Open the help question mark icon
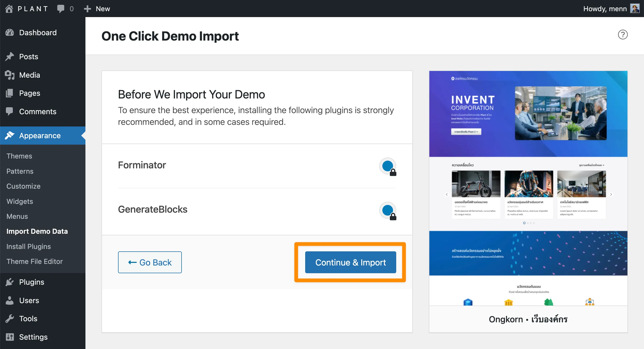This screenshot has height=349, width=644. (622, 34)
